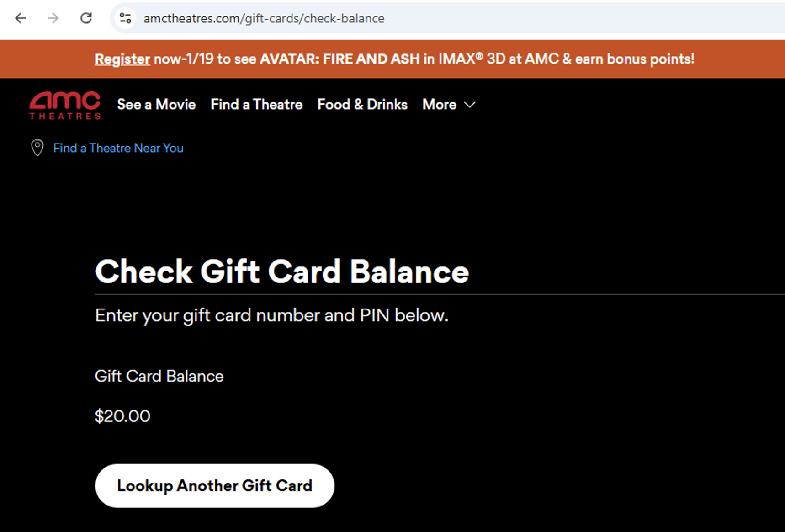
Task: Open the More navigation menu
Action: (x=439, y=105)
